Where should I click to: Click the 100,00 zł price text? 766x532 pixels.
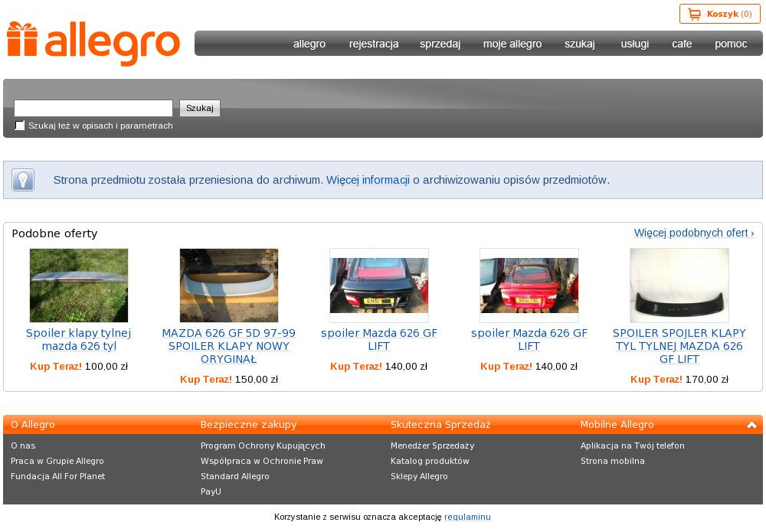pyautogui.click(x=106, y=366)
